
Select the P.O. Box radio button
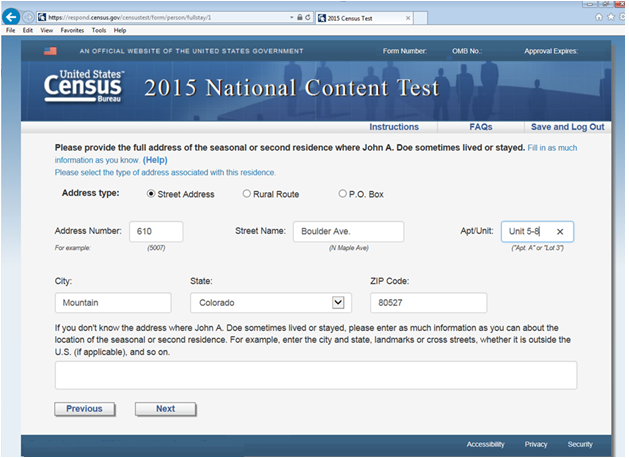pos(342,194)
